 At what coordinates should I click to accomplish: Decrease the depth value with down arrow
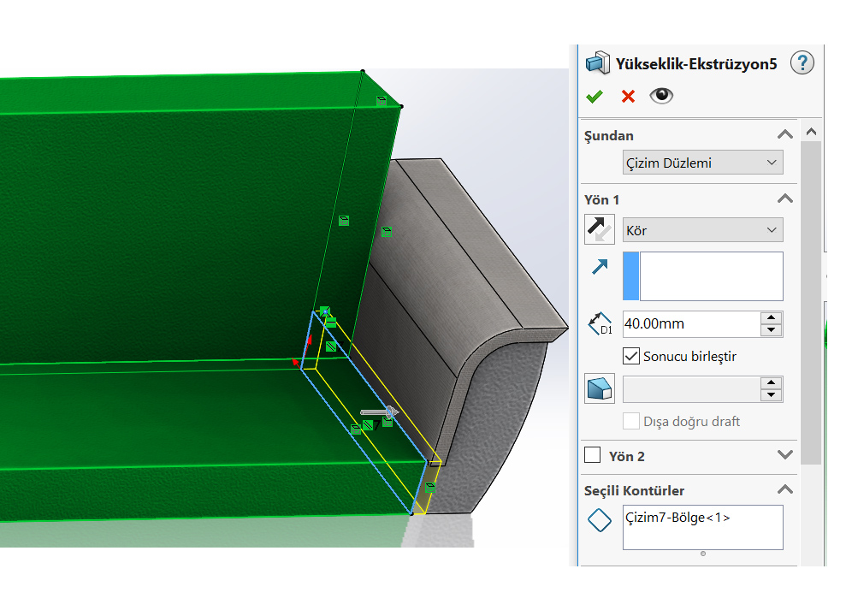point(772,330)
